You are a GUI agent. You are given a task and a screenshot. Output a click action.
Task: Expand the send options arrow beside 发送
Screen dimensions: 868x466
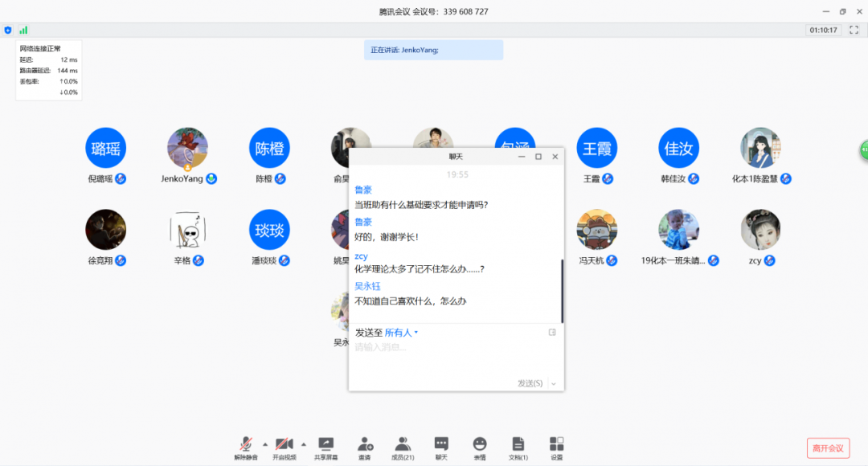[x=554, y=383]
